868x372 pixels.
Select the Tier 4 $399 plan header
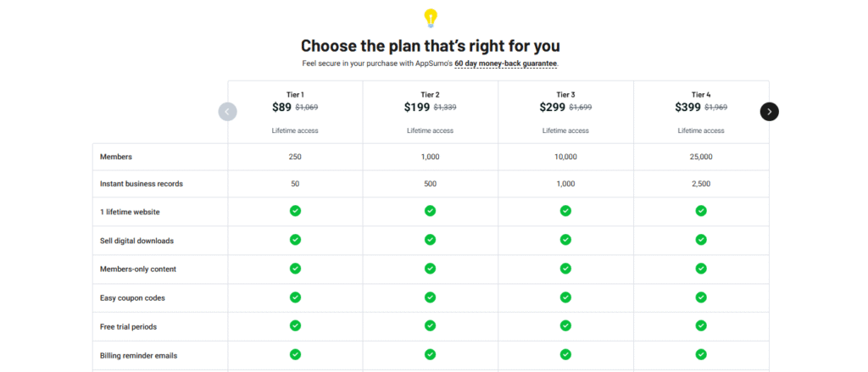tap(701, 113)
